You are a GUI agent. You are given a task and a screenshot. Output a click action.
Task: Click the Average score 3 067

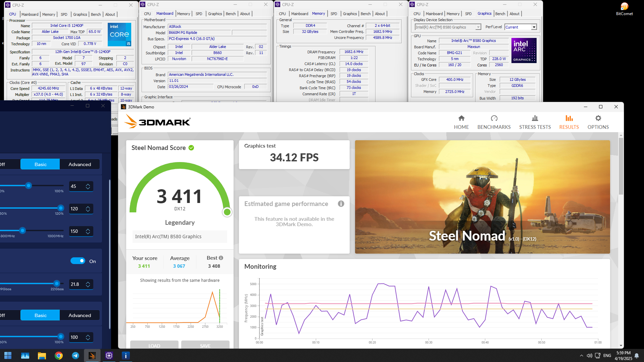(x=179, y=266)
